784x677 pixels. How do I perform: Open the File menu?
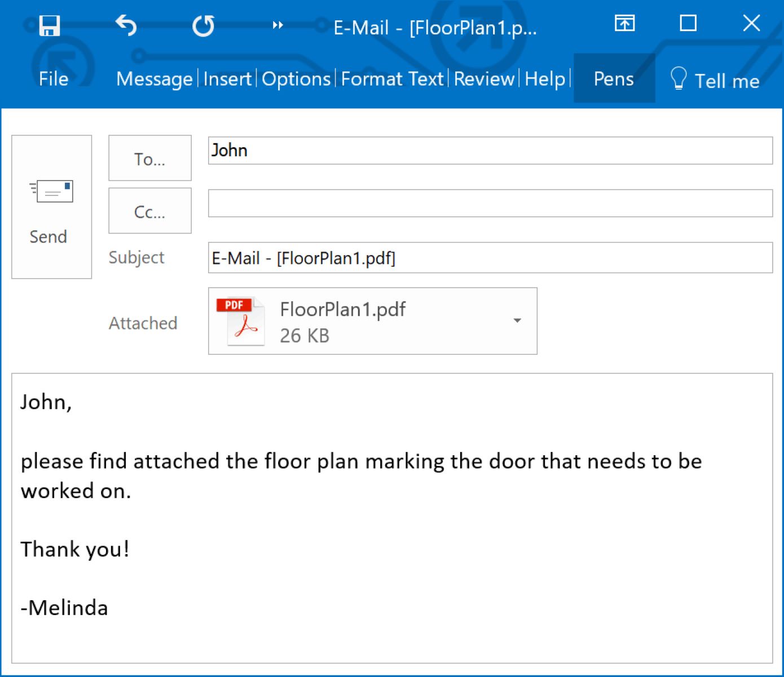click(54, 79)
